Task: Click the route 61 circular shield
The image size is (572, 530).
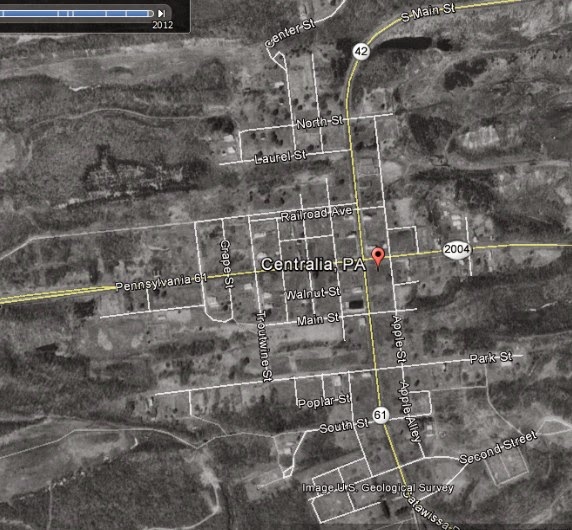Action: [x=380, y=415]
